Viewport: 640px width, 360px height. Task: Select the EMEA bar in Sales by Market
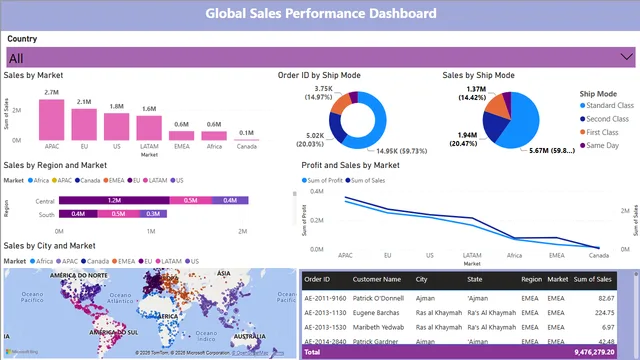tap(182, 136)
